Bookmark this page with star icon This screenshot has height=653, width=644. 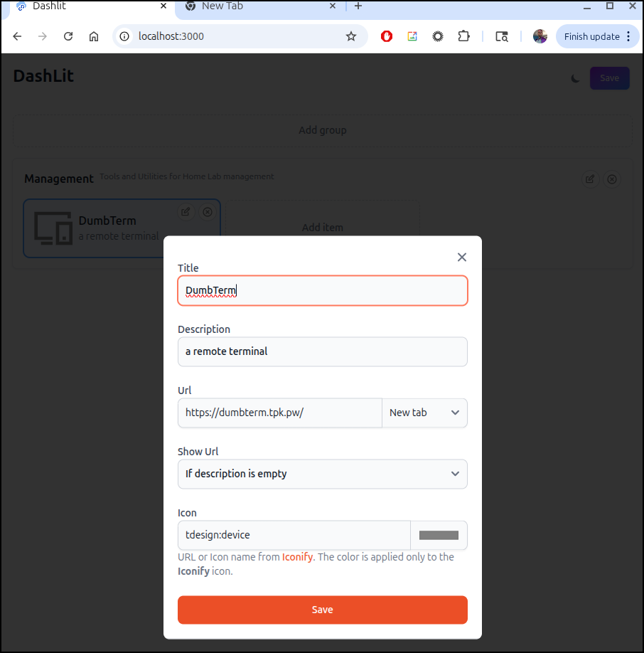[x=351, y=36]
